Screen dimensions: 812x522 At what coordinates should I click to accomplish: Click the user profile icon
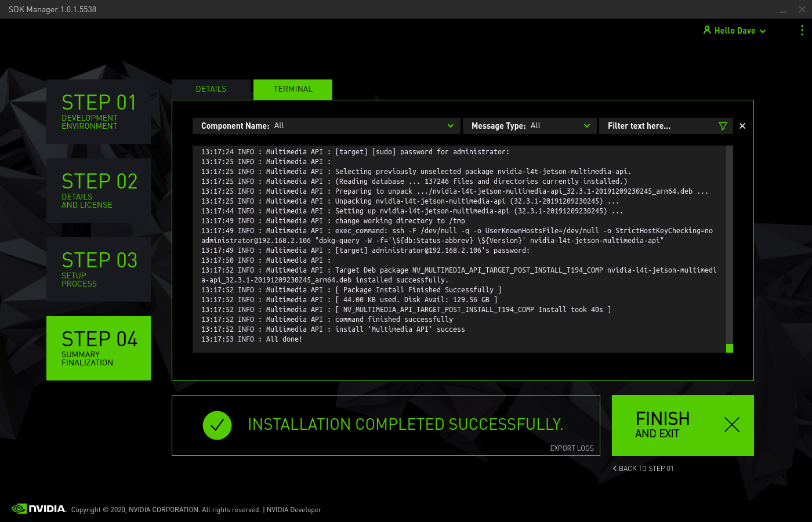707,30
